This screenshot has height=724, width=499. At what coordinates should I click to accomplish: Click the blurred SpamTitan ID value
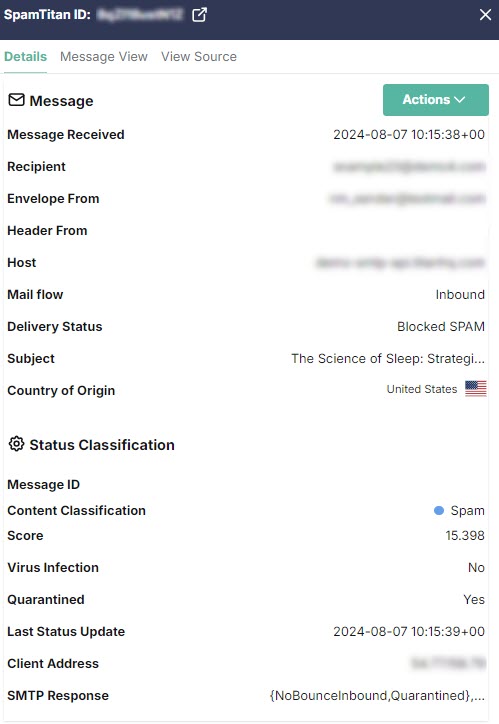(x=140, y=15)
